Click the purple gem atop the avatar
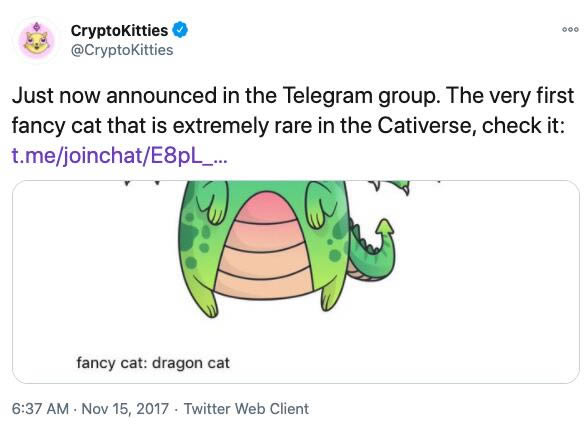The image size is (588, 430). click(36, 27)
